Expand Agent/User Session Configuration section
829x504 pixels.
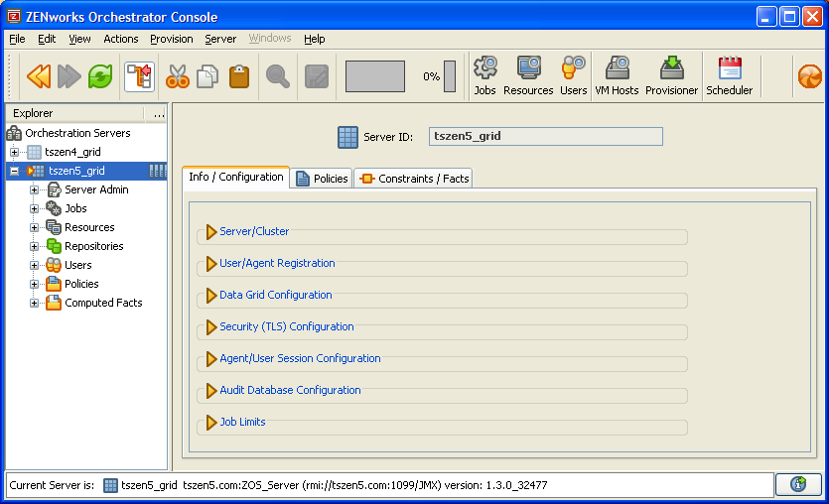(211, 359)
